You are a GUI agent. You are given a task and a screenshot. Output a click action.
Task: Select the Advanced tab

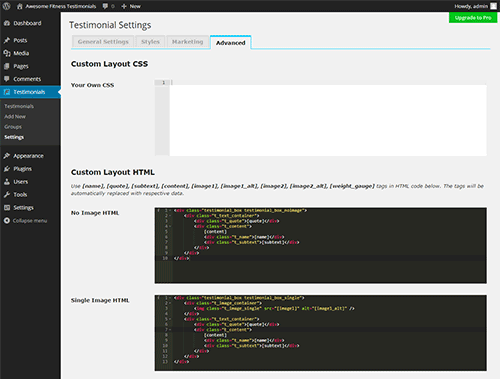(x=230, y=43)
